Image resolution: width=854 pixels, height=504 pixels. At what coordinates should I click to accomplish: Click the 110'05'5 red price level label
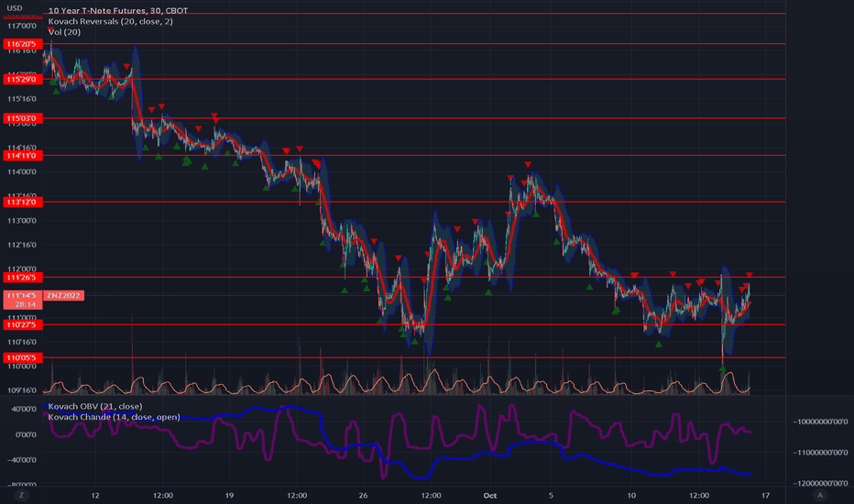click(22, 358)
